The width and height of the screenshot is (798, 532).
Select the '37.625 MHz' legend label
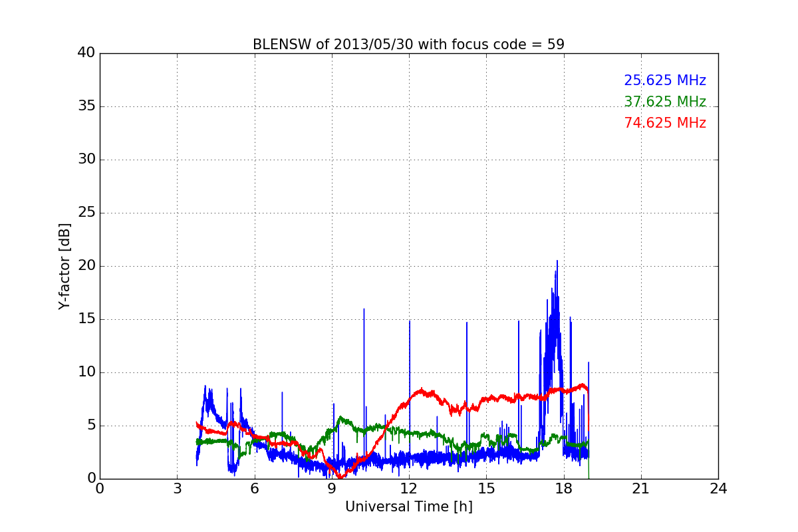665,102
